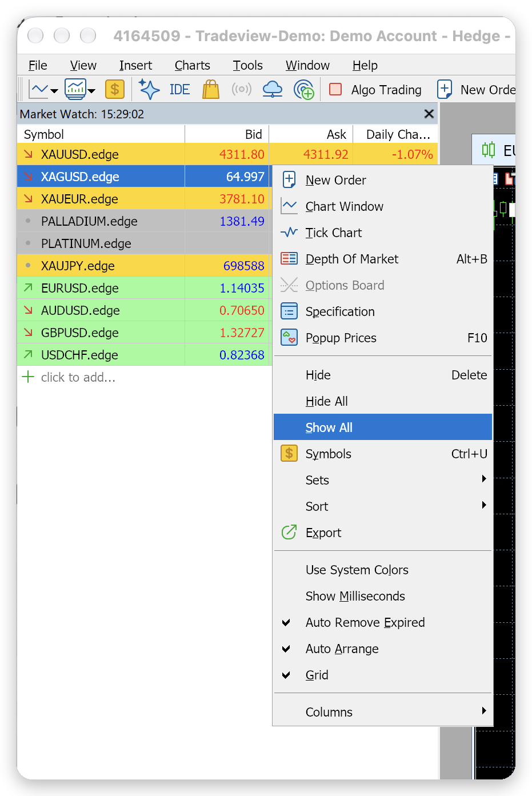Click the 'click to add...' symbol field
532x796 pixels.
78,377
